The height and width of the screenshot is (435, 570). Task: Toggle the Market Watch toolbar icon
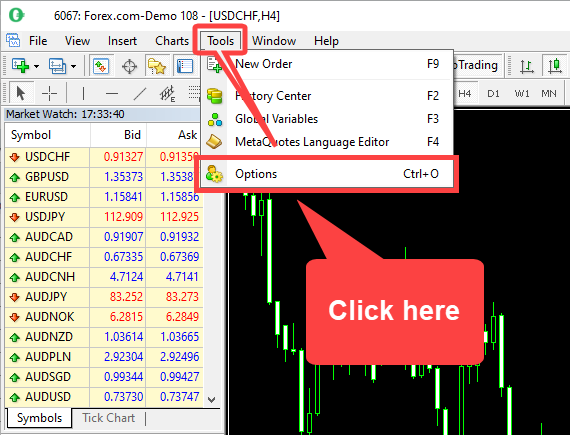[101, 66]
